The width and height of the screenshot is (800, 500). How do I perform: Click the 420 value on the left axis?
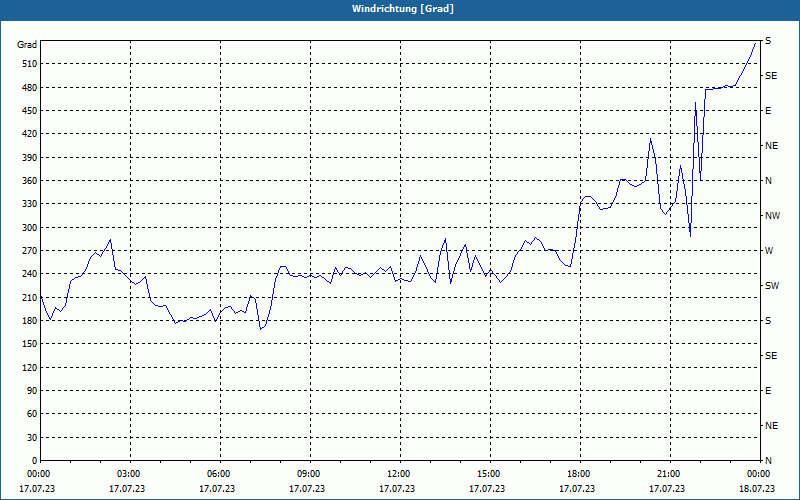click(x=29, y=134)
